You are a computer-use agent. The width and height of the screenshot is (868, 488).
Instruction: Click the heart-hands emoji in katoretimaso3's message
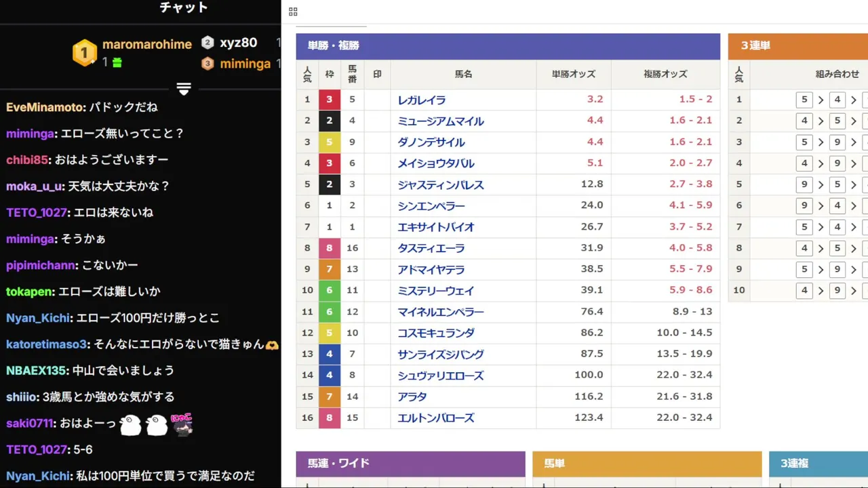coord(273,345)
